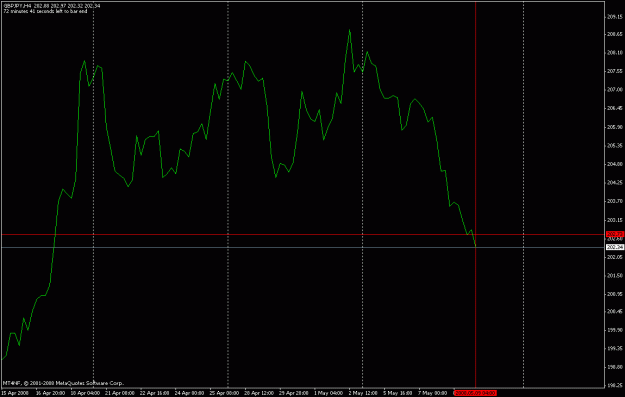Click the 201.50 price axis label
The width and height of the screenshot is (625, 397).
pos(615,275)
